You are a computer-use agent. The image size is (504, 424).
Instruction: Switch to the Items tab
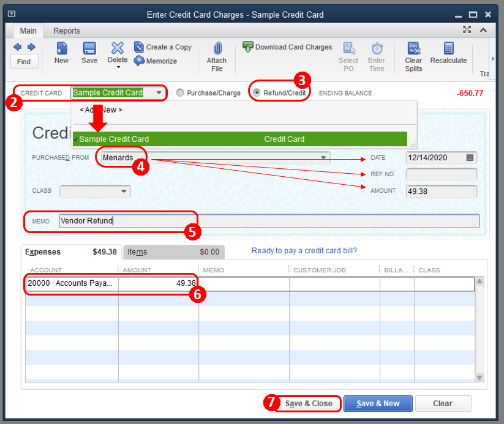click(137, 251)
